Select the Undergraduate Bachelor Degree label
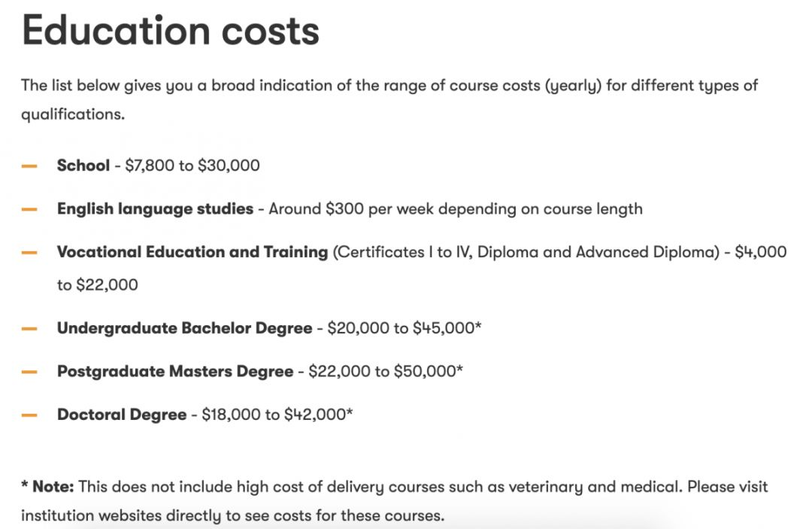Image resolution: width=812 pixels, height=529 pixels. pyautogui.click(x=184, y=328)
